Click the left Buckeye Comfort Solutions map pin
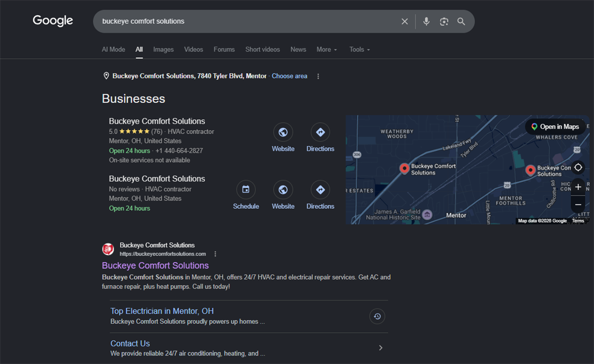Viewport: 594px width, 364px height. [404, 169]
